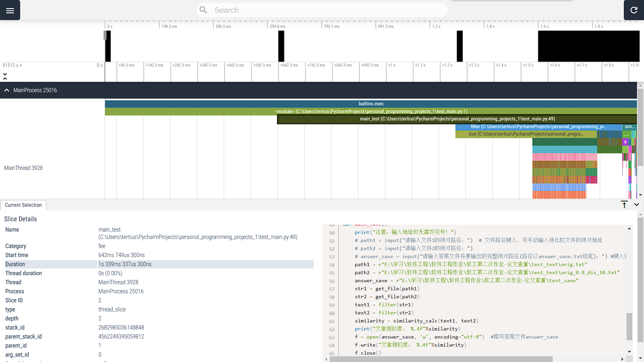
Task: Minimize details panel with down chevron
Action: (x=636, y=204)
